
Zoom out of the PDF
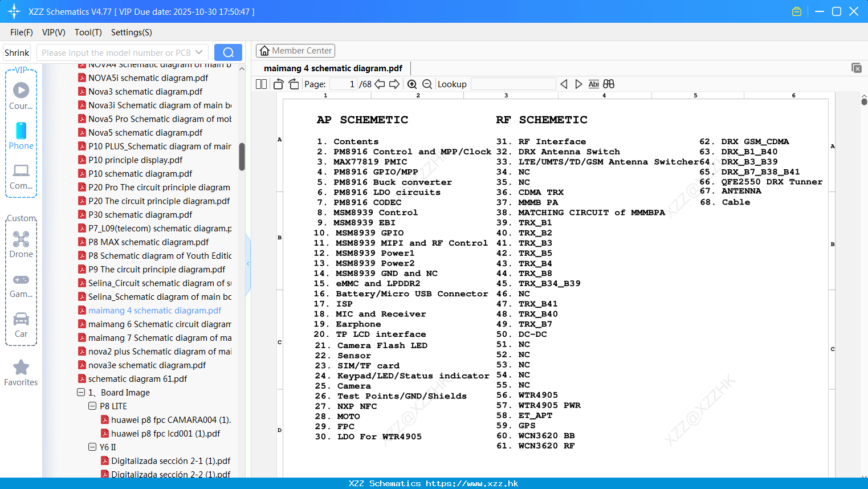click(427, 84)
